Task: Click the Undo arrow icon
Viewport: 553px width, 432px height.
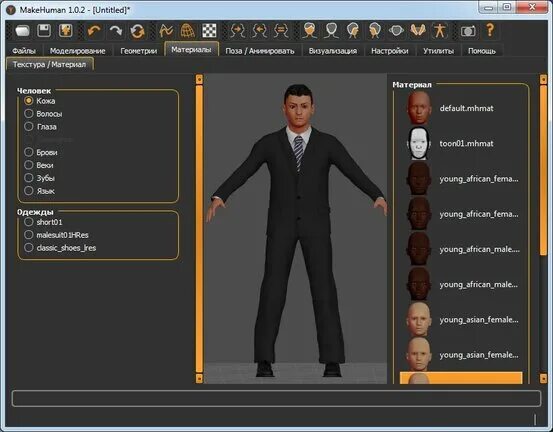Action: click(x=94, y=31)
